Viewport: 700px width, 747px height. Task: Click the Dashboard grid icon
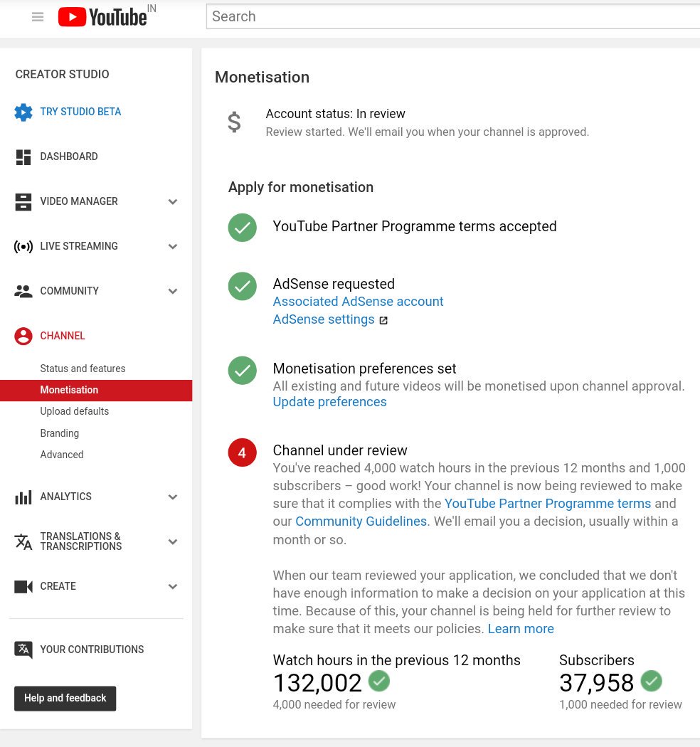coord(23,157)
